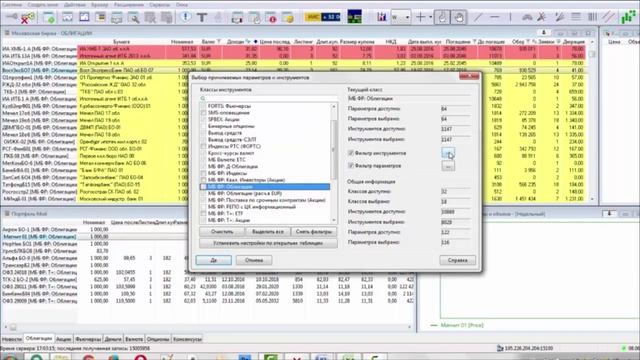Select the pointing-finger cursor tool in toolbar

(x=442, y=17)
